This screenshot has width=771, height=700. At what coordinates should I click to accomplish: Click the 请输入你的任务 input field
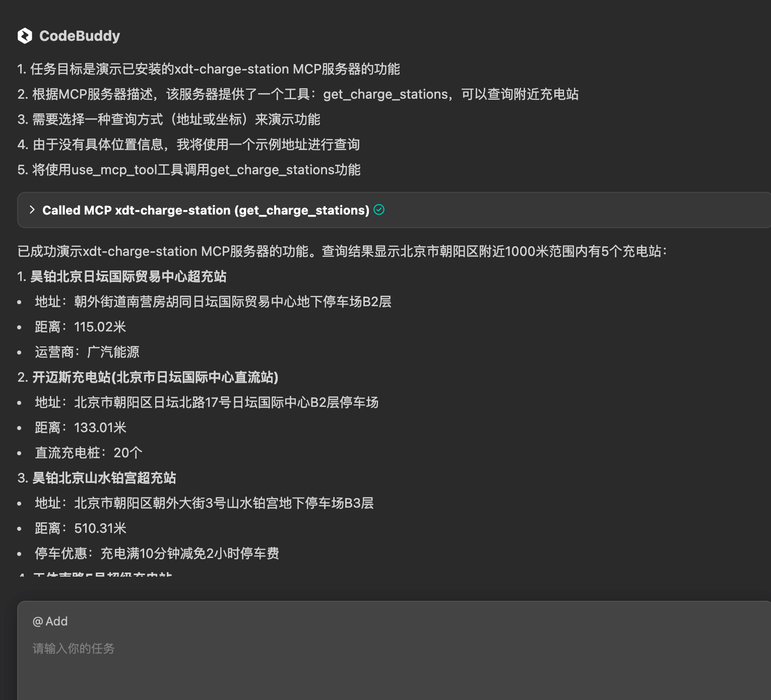[x=74, y=649]
